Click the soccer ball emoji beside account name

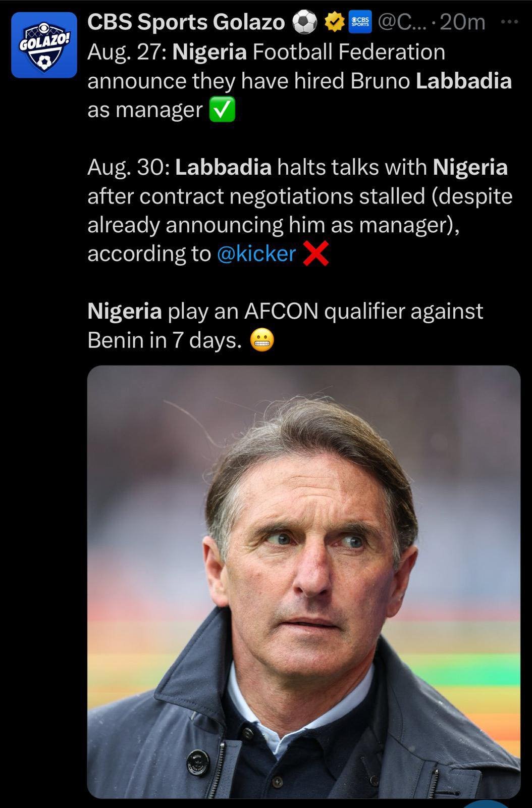point(305,22)
